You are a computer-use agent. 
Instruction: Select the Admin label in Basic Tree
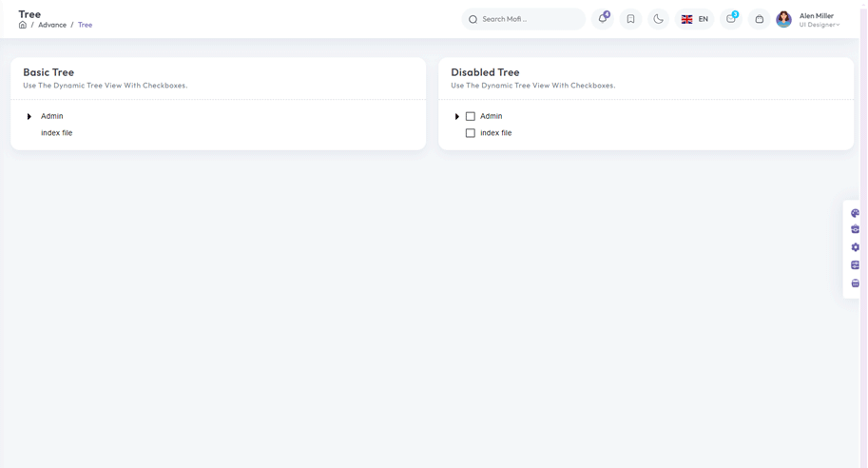[52, 117]
